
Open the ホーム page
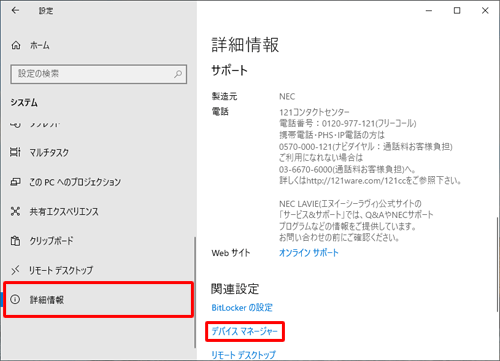click(39, 45)
